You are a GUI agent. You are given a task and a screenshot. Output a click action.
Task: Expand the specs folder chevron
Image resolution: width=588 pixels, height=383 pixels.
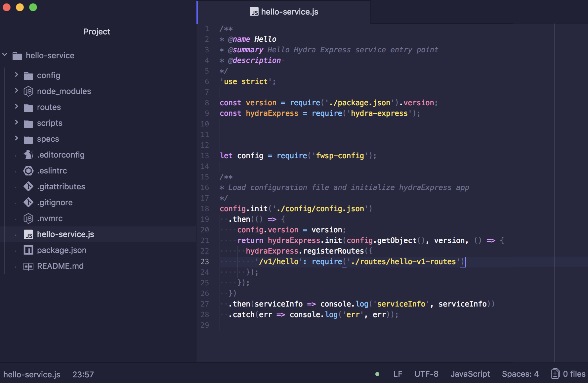click(16, 138)
